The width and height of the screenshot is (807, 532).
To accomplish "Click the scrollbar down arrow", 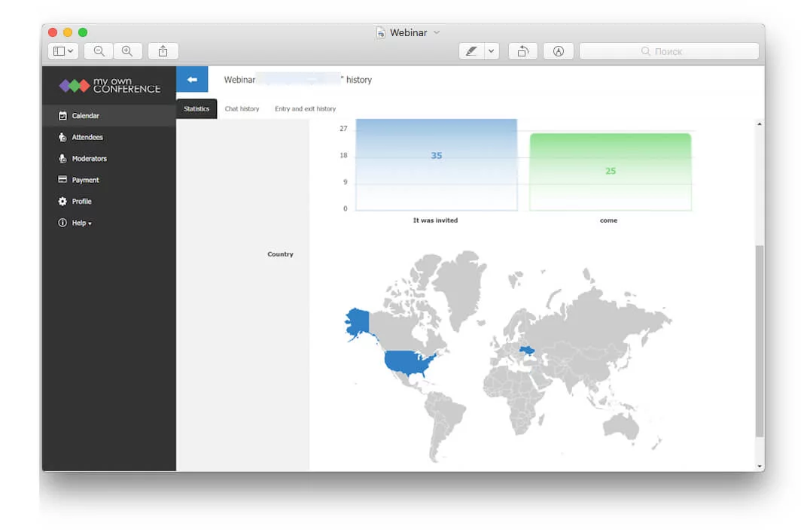I will (x=760, y=466).
